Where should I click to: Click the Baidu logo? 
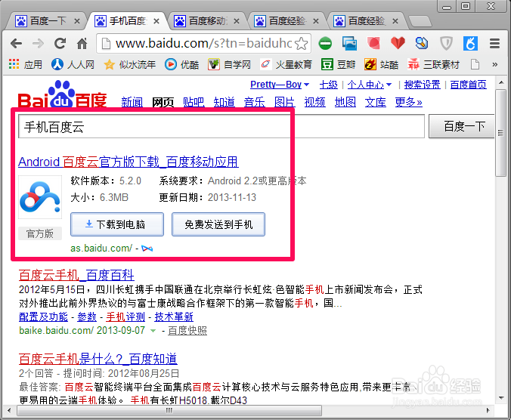(62, 95)
